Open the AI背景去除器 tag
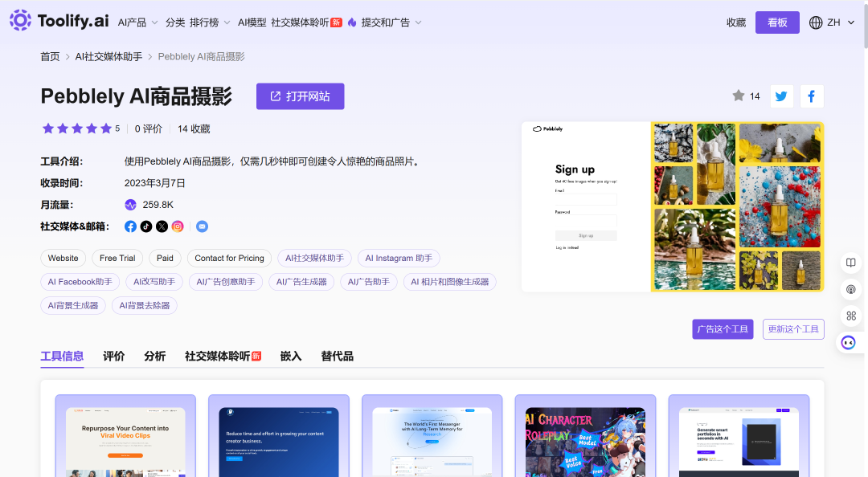This screenshot has width=868, height=477. click(x=145, y=305)
